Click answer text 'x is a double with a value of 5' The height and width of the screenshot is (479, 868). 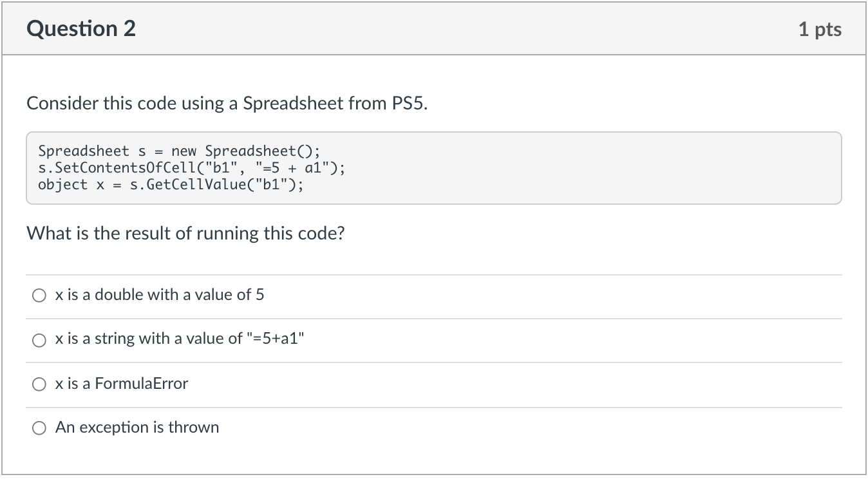pyautogui.click(x=160, y=295)
